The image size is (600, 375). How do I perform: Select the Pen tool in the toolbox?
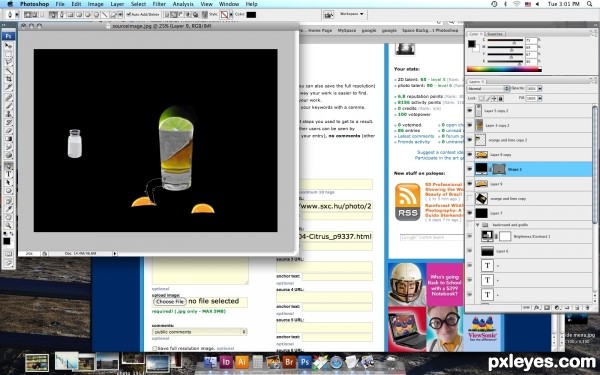[8, 166]
